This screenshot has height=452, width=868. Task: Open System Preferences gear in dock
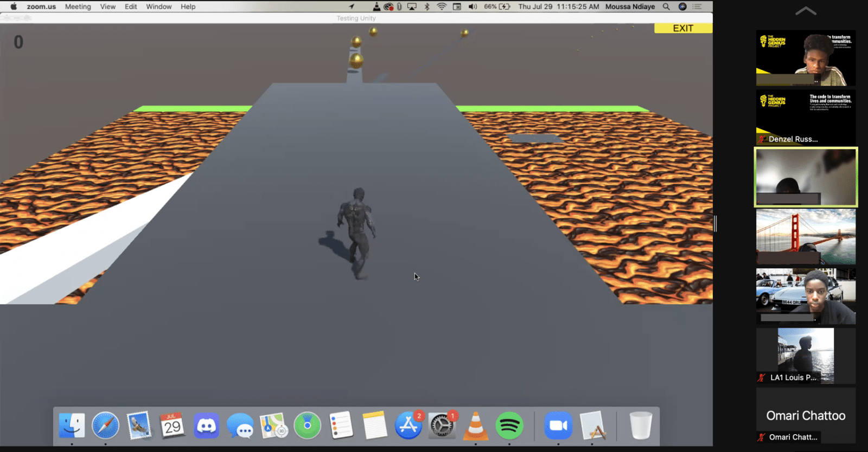(x=442, y=425)
